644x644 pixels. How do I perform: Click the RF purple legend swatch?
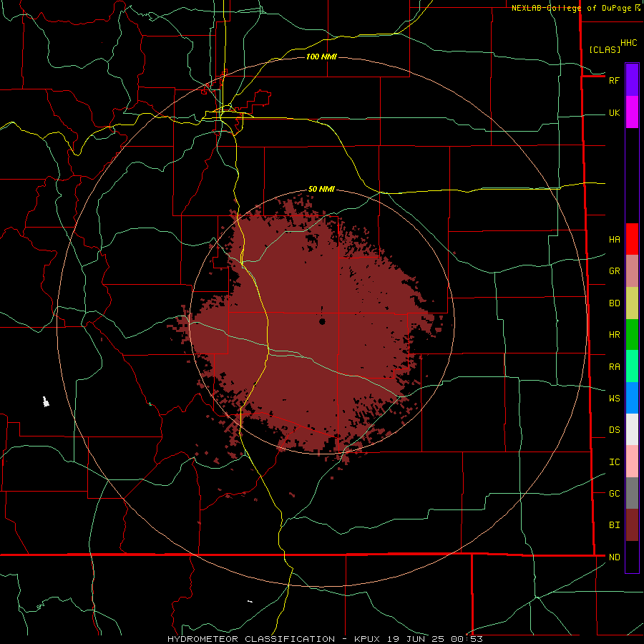632,80
